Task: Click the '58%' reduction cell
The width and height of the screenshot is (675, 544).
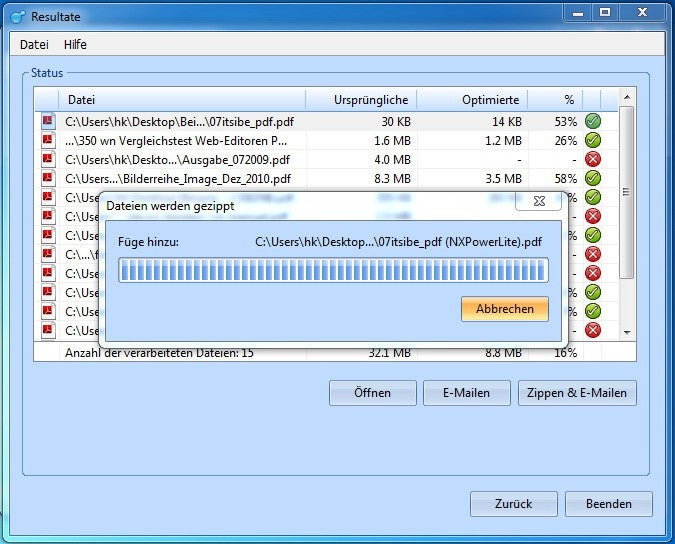Action: tap(566, 179)
